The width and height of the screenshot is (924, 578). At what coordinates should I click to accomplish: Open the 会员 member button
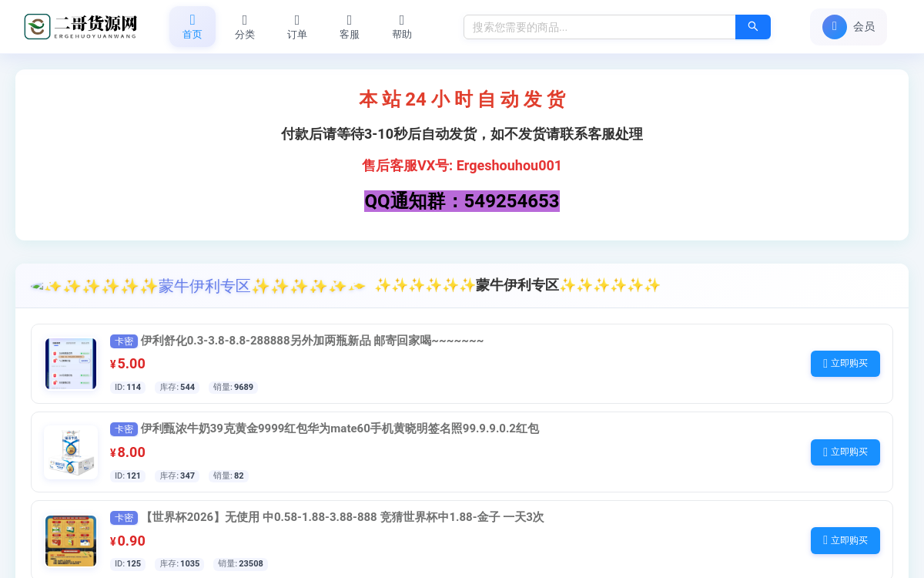(849, 27)
